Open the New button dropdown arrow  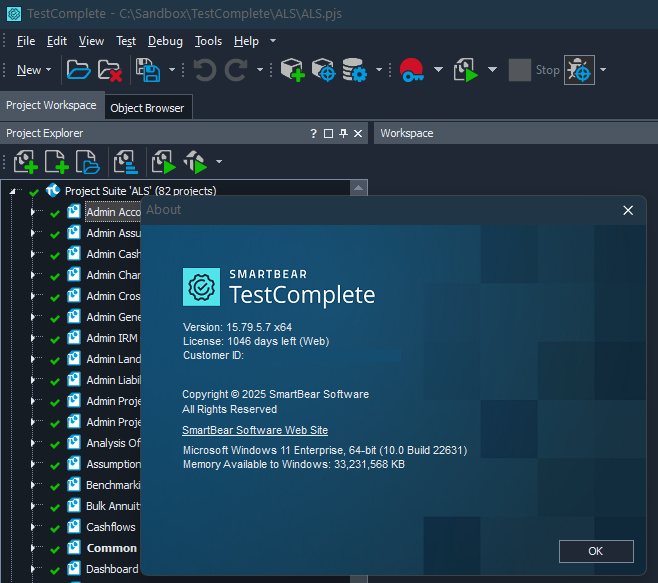pos(49,70)
